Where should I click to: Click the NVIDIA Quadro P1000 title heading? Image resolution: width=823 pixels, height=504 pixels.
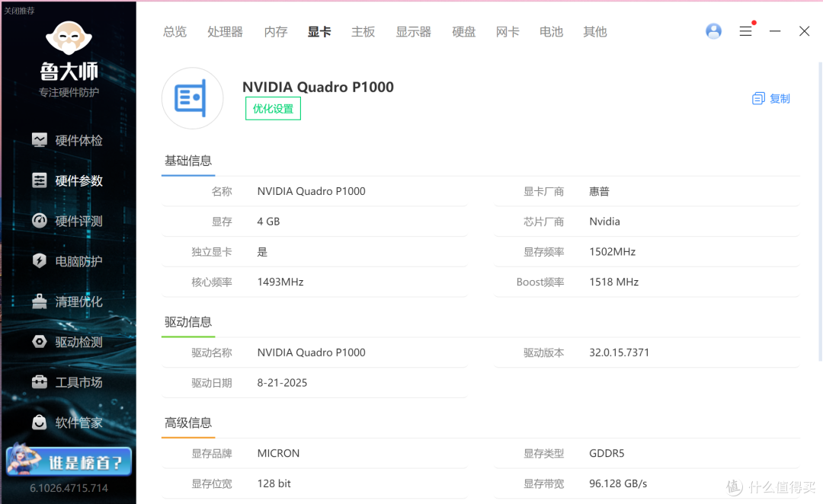[x=318, y=87]
